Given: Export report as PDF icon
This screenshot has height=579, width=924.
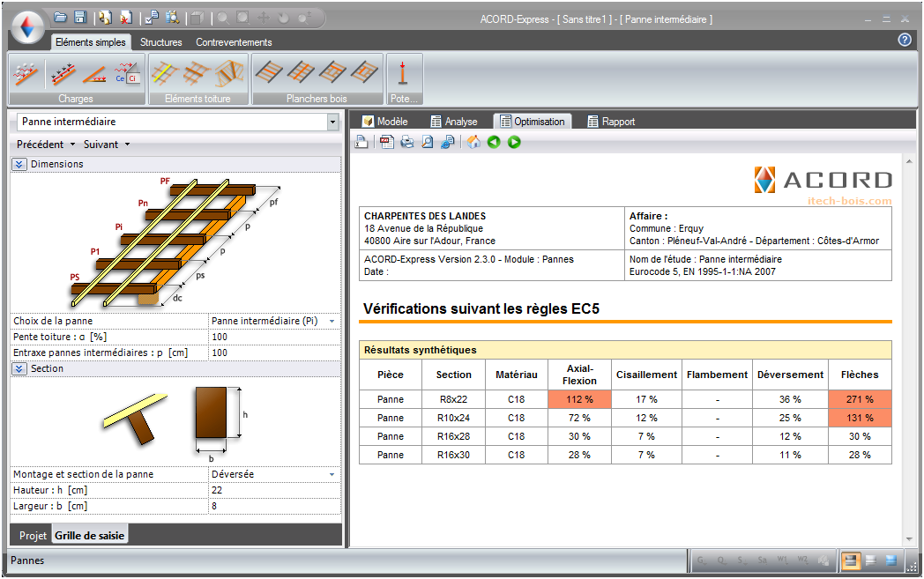Looking at the screenshot, I should pyautogui.click(x=387, y=142).
